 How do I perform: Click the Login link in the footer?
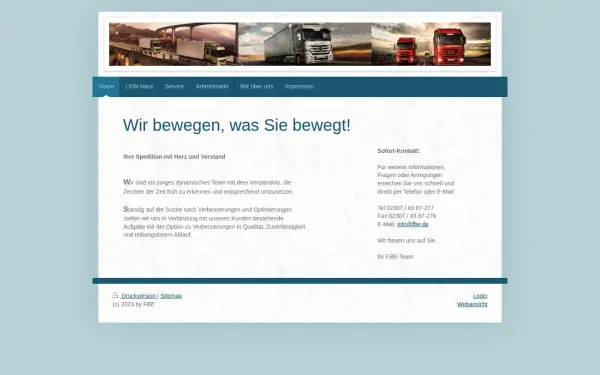(x=480, y=296)
